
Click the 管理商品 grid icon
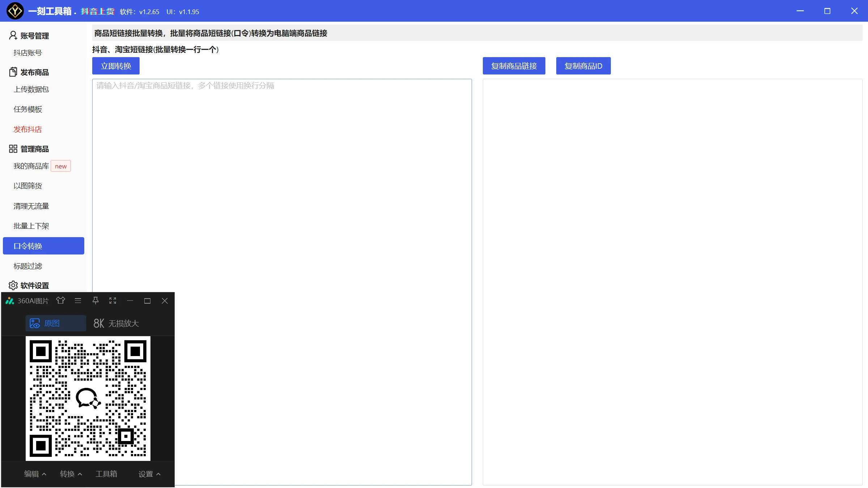coord(13,149)
